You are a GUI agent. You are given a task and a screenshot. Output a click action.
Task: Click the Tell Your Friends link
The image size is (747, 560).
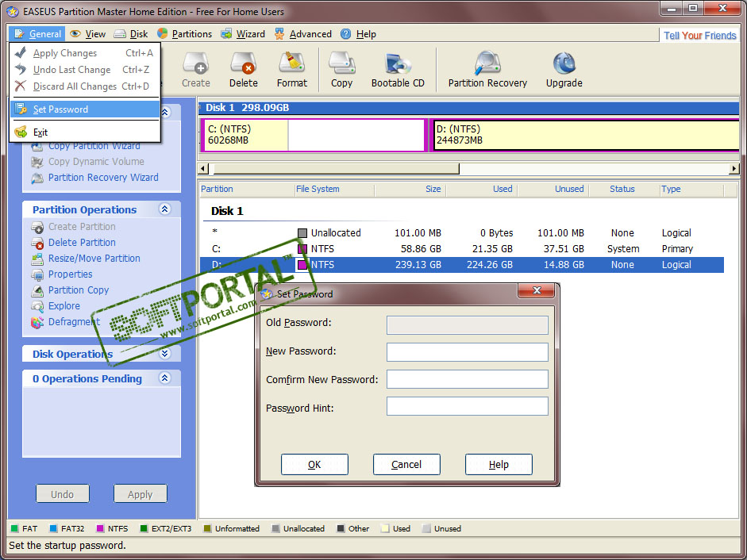[x=700, y=35]
